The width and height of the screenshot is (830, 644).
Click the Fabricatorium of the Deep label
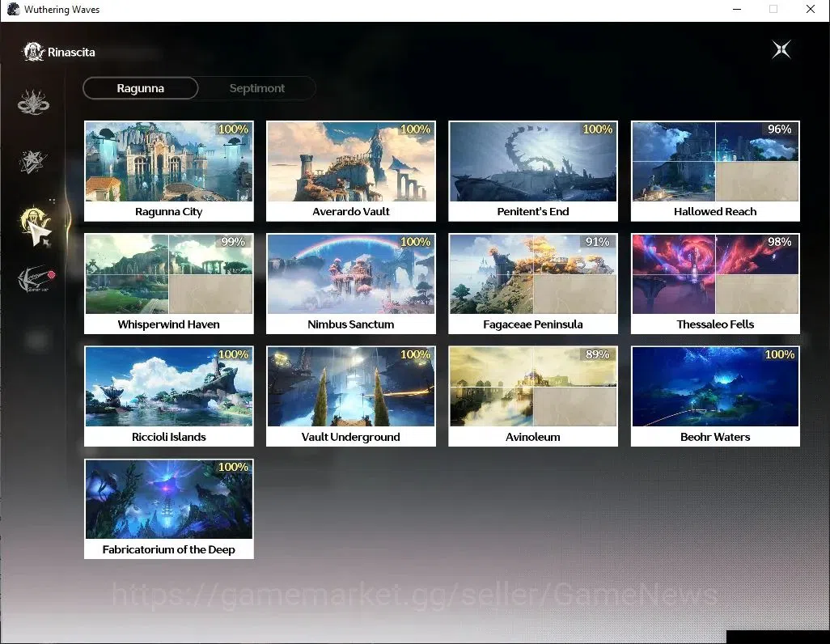pyautogui.click(x=169, y=549)
